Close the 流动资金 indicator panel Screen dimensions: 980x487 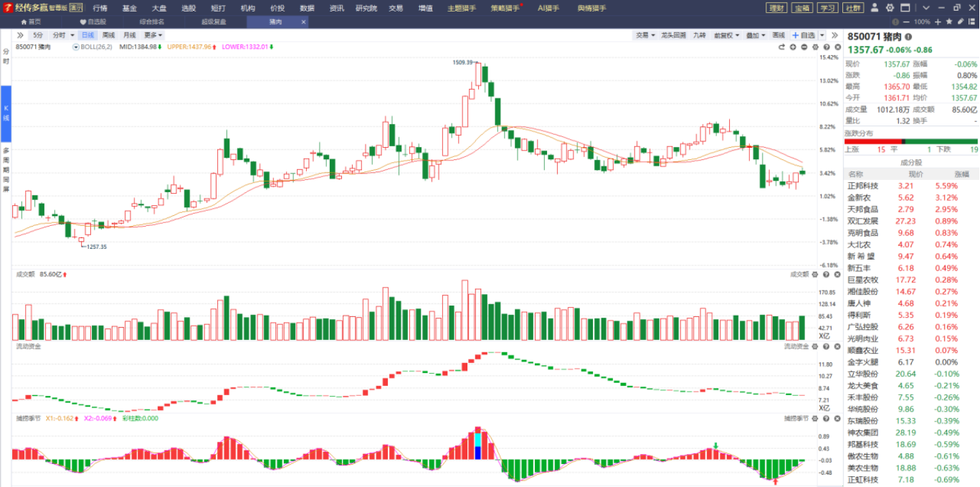[837, 346]
